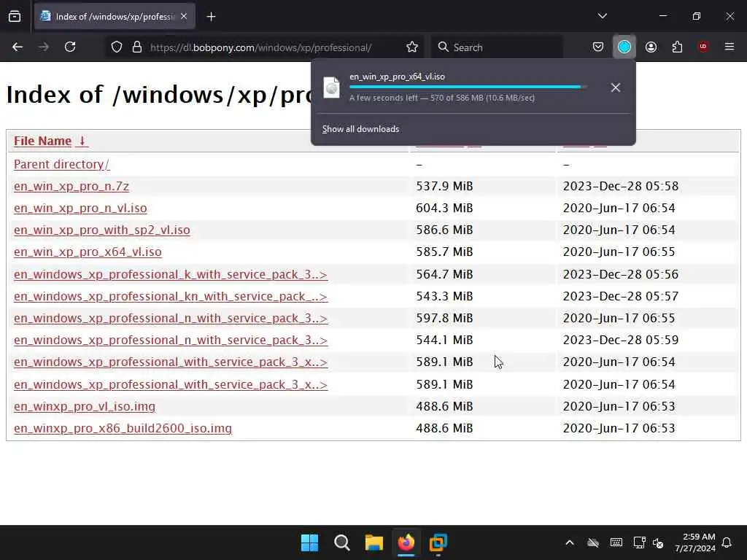Viewport: 747px width, 560px height.
Task: Click the download progress bar
Action: (468, 87)
